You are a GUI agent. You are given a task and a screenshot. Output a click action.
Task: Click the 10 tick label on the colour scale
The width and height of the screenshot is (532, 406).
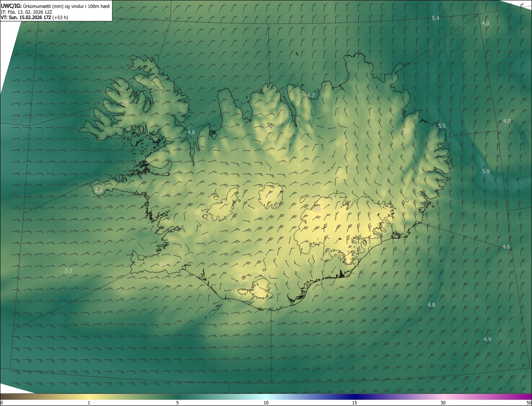[x=266, y=403]
